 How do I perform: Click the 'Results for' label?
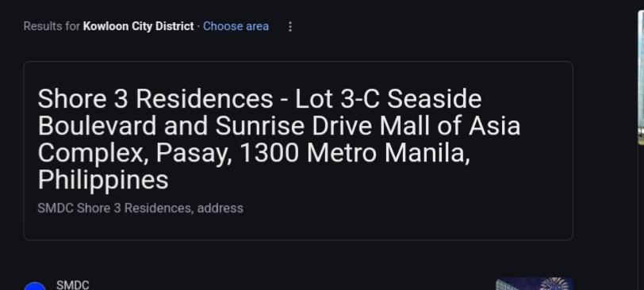(x=52, y=26)
